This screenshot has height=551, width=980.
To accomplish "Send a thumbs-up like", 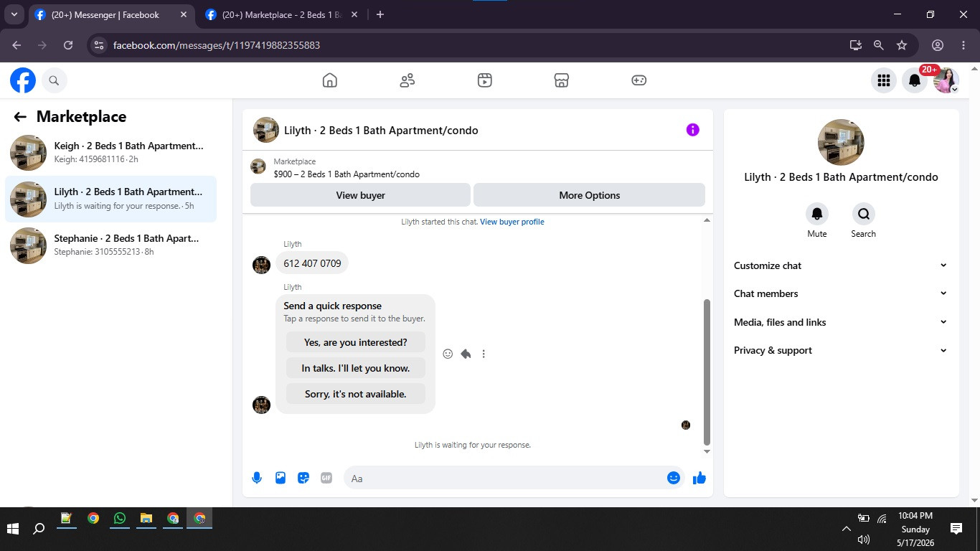I will 699,478.
